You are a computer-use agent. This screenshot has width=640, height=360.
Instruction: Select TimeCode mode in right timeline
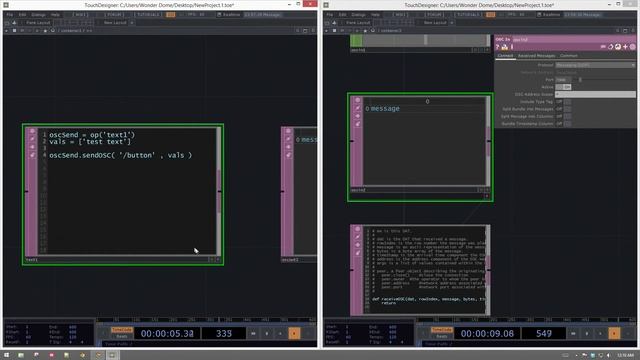tap(442, 329)
